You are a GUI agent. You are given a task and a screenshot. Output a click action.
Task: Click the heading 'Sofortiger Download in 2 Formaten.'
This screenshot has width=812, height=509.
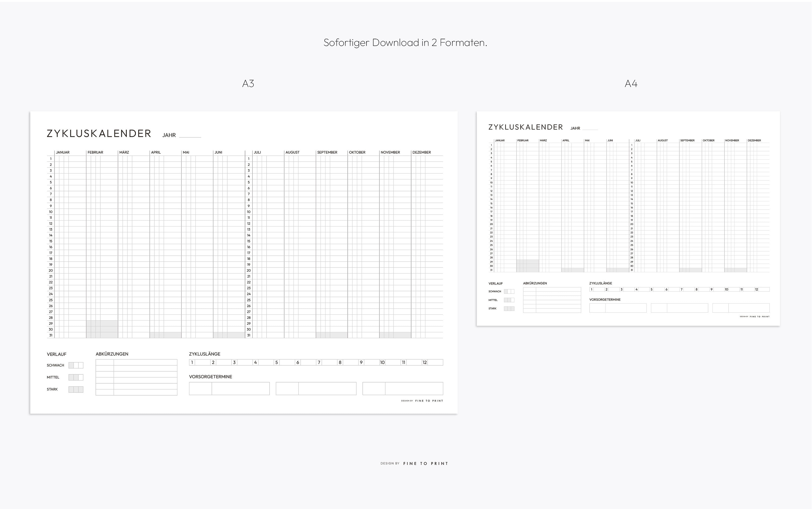pyautogui.click(x=405, y=43)
